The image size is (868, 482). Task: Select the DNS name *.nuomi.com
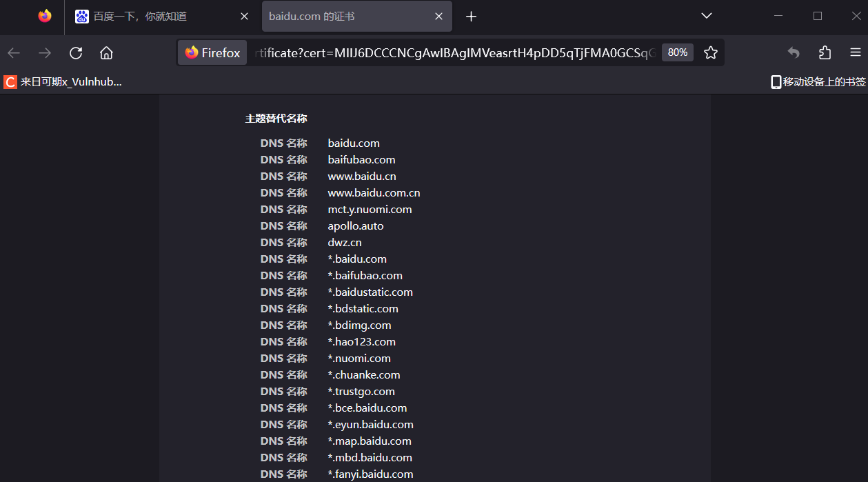(x=359, y=359)
